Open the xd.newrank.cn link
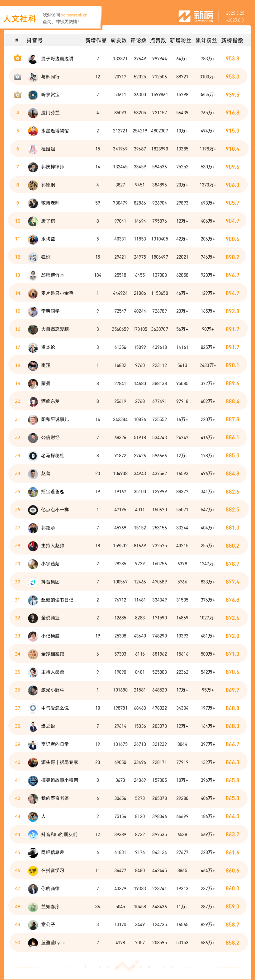 [74, 15]
